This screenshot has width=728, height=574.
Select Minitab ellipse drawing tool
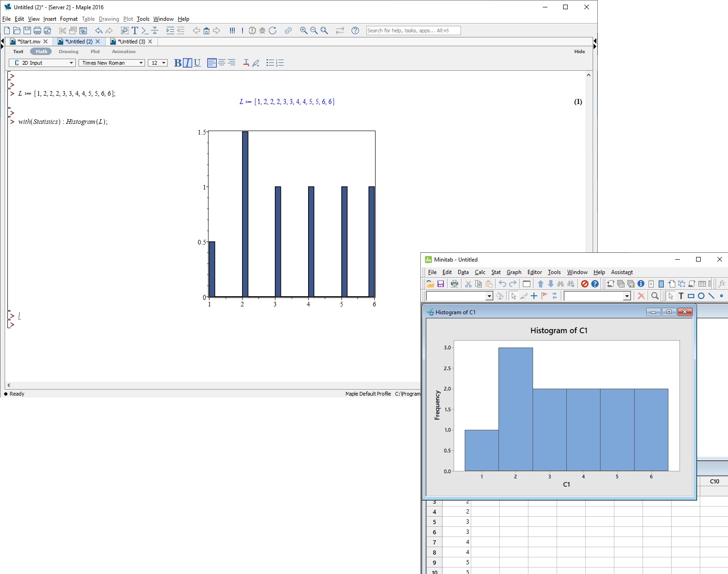click(x=701, y=296)
